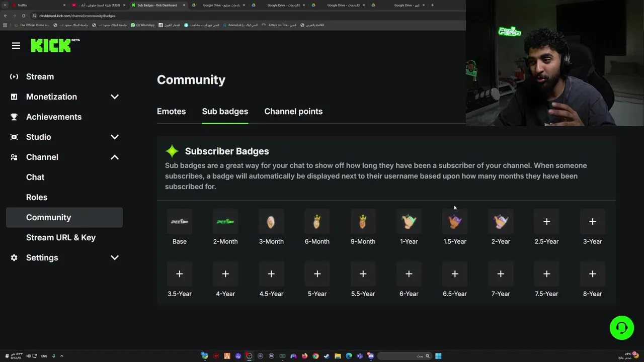Add a badge for 4-Year
This screenshot has height=362, width=644.
point(225,274)
